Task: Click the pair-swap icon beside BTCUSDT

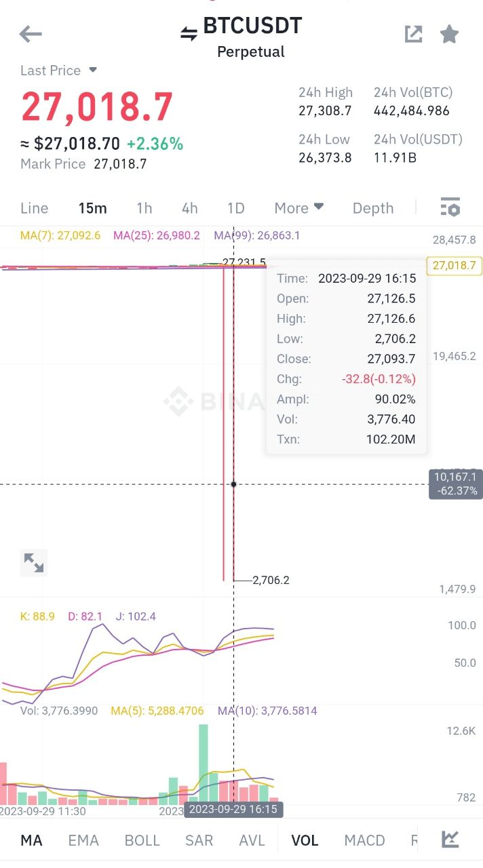Action: 188,26
